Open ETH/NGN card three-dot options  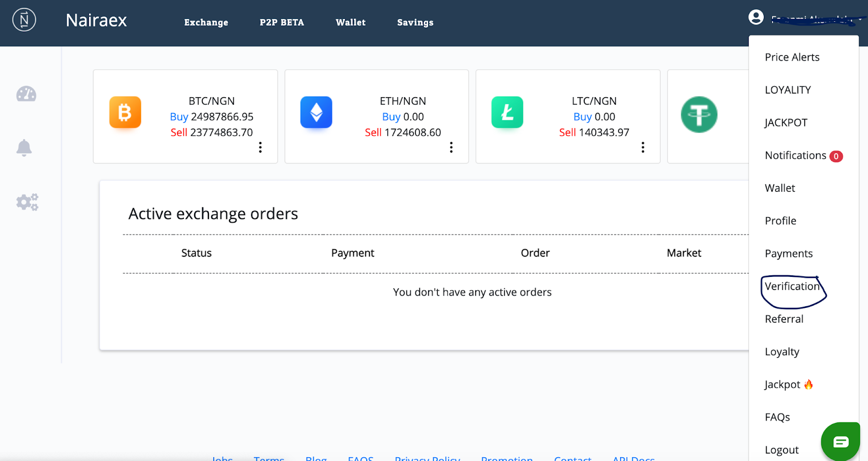pyautogui.click(x=451, y=147)
